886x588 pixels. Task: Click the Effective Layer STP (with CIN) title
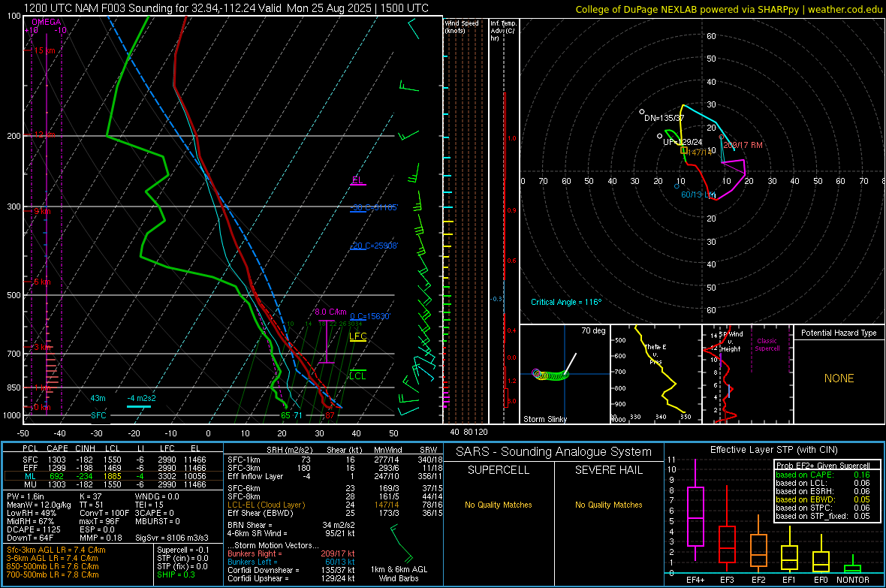click(774, 450)
